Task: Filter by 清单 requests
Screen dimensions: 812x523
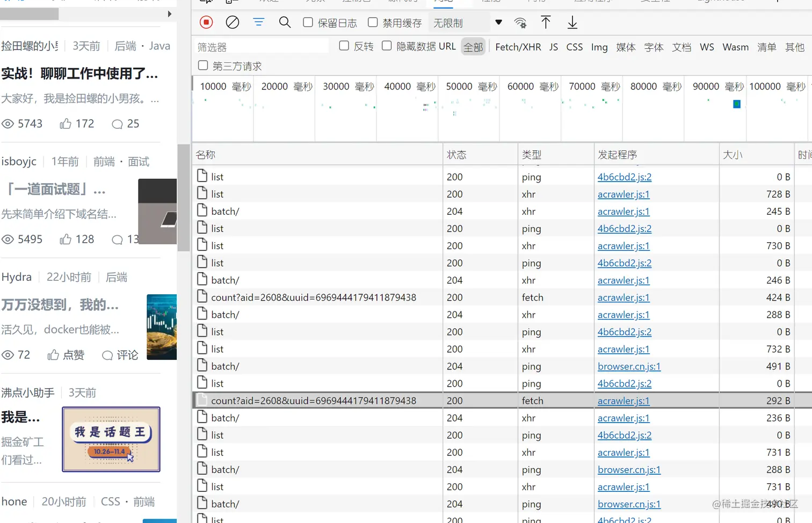Action: pos(766,47)
